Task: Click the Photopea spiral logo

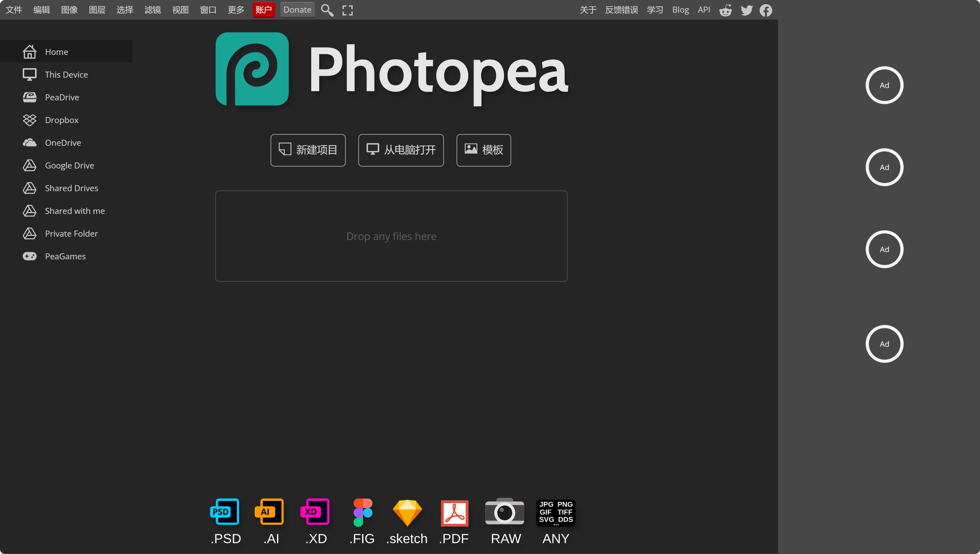Action: 252,69
